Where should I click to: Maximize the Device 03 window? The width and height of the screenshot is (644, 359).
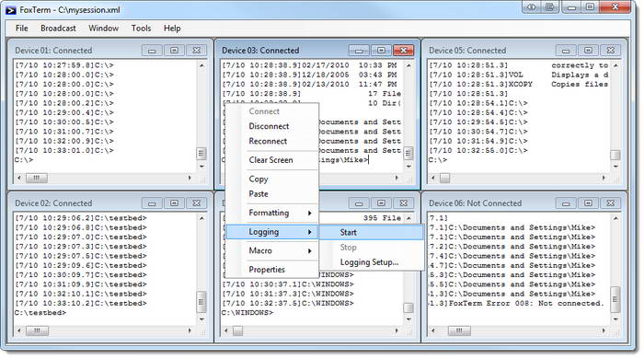pyautogui.click(x=381, y=51)
